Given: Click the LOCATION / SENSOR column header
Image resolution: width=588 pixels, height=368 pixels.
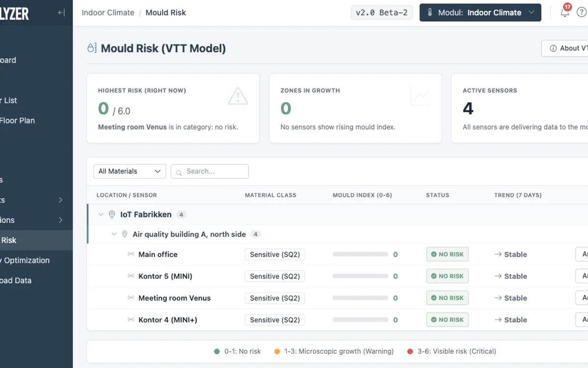Looking at the screenshot, I should (x=126, y=195).
